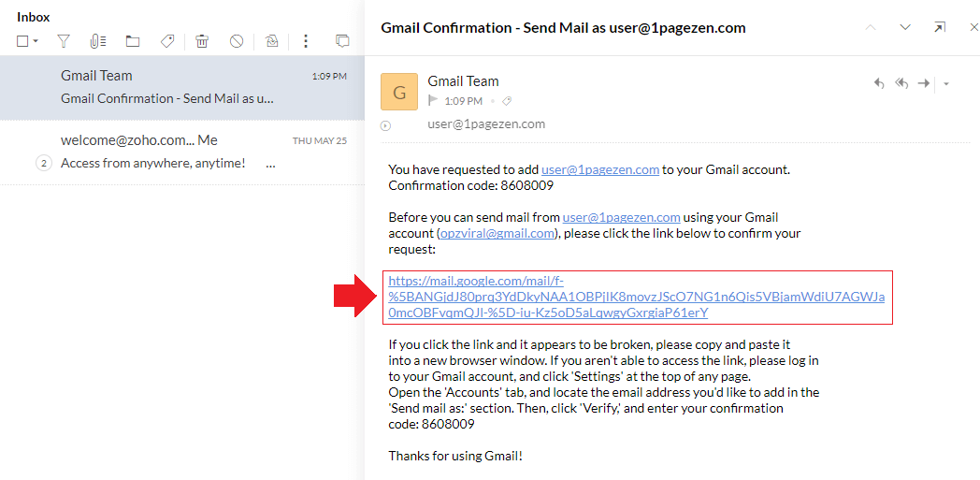Click the attachment options paperclip icon

click(96, 41)
